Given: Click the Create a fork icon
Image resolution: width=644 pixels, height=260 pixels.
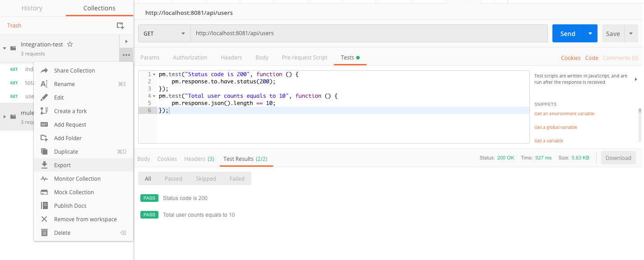Looking at the screenshot, I should click(x=44, y=111).
